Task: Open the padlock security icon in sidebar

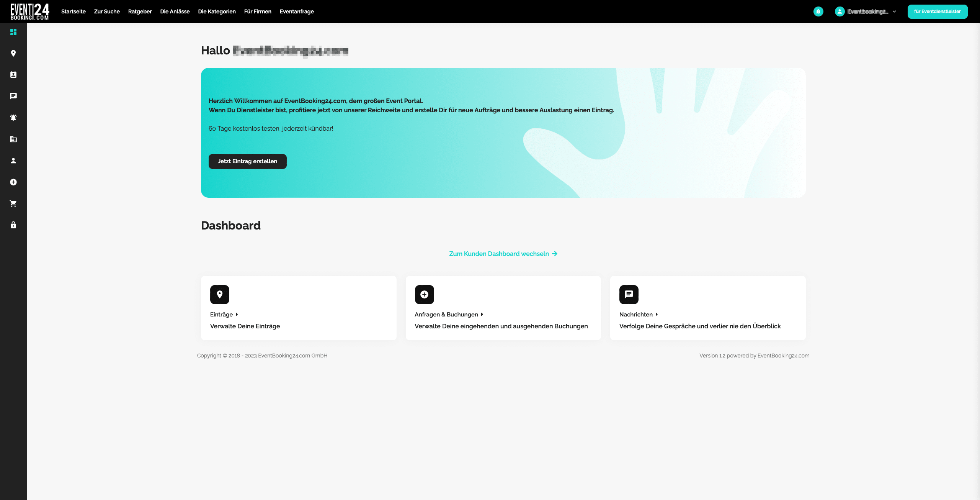Action: tap(13, 225)
